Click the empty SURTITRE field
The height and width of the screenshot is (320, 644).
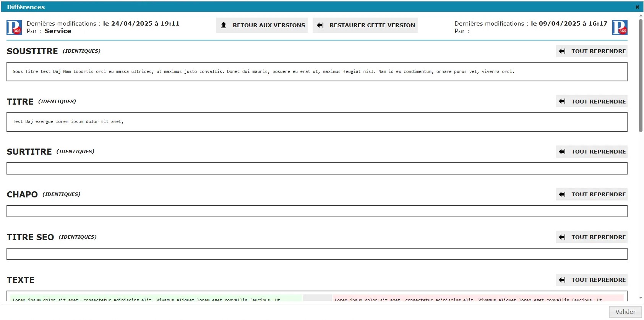click(316, 168)
